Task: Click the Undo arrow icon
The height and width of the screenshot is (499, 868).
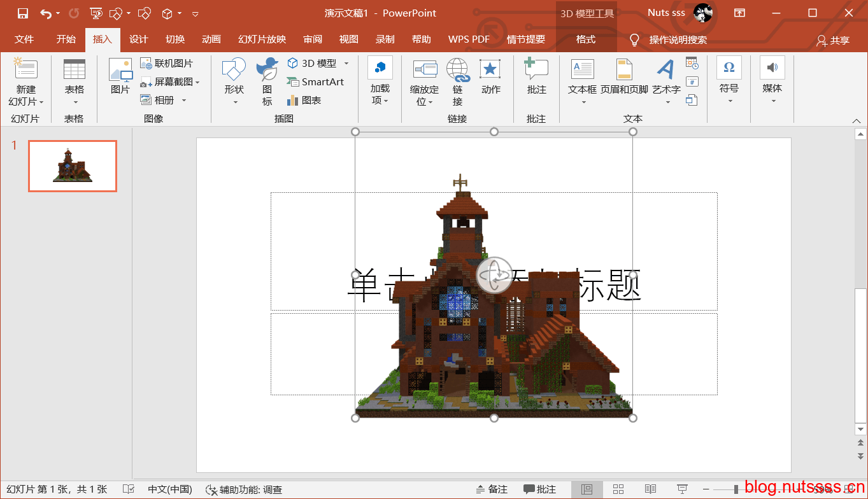Action: click(45, 13)
